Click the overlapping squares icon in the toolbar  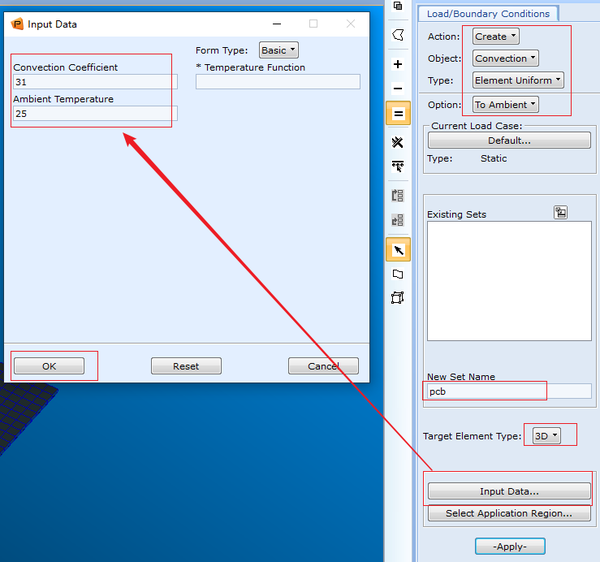tap(398, 6)
